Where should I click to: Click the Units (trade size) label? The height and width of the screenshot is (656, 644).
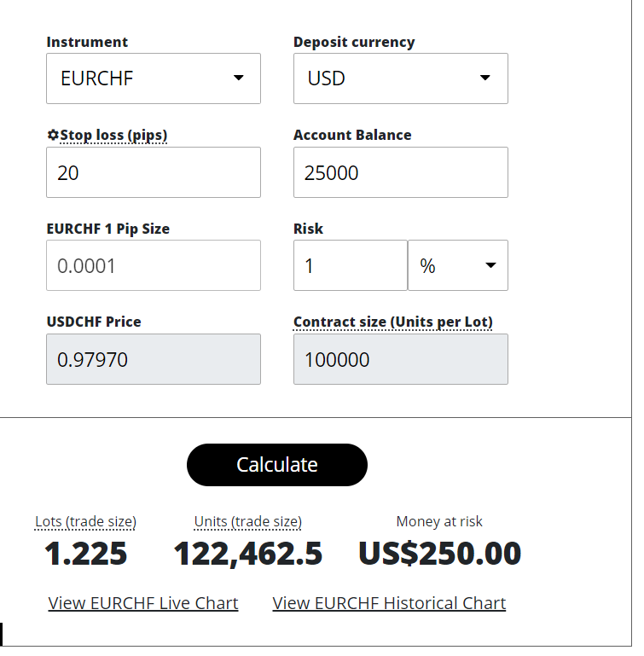click(247, 521)
